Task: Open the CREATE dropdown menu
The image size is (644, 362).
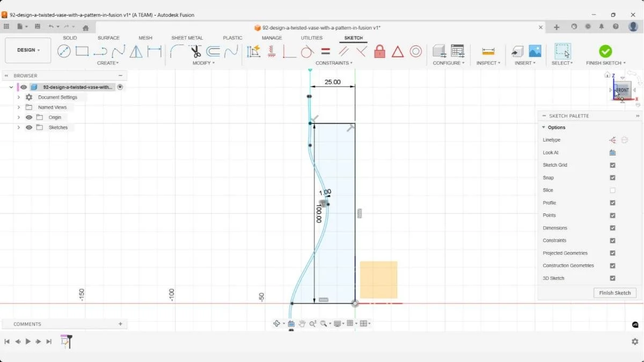Action: coord(108,63)
